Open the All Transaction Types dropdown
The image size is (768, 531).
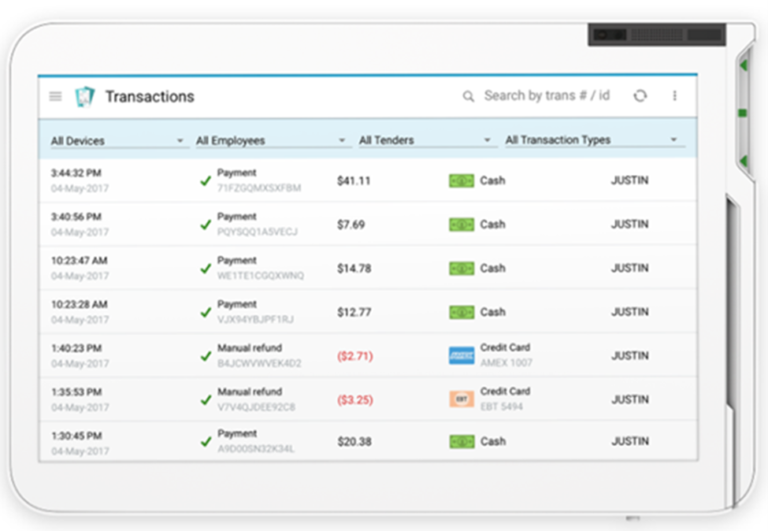590,141
